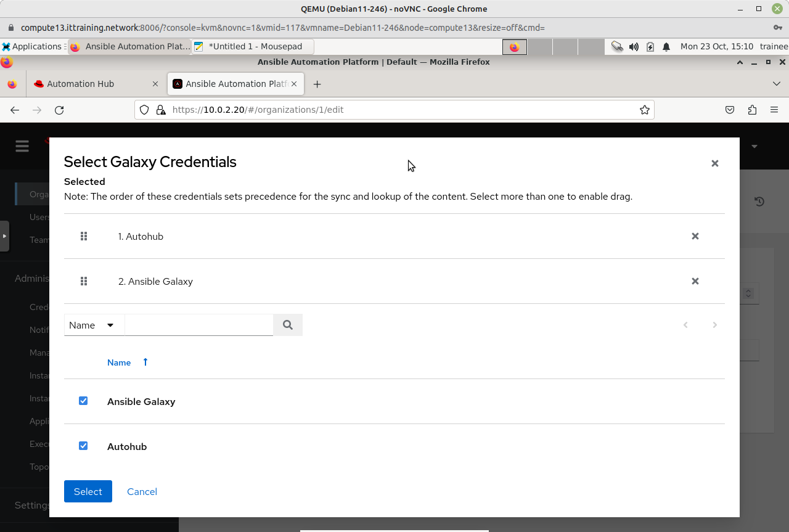
Task: Switch to workspace one in panel
Action: click(x=515, y=46)
